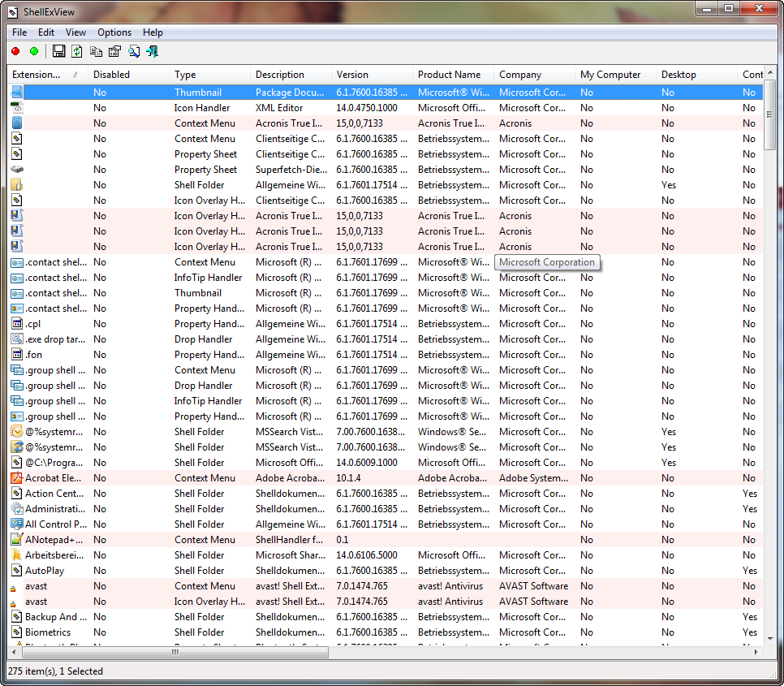Click the icon of the .exe drop tar... row

(x=17, y=339)
